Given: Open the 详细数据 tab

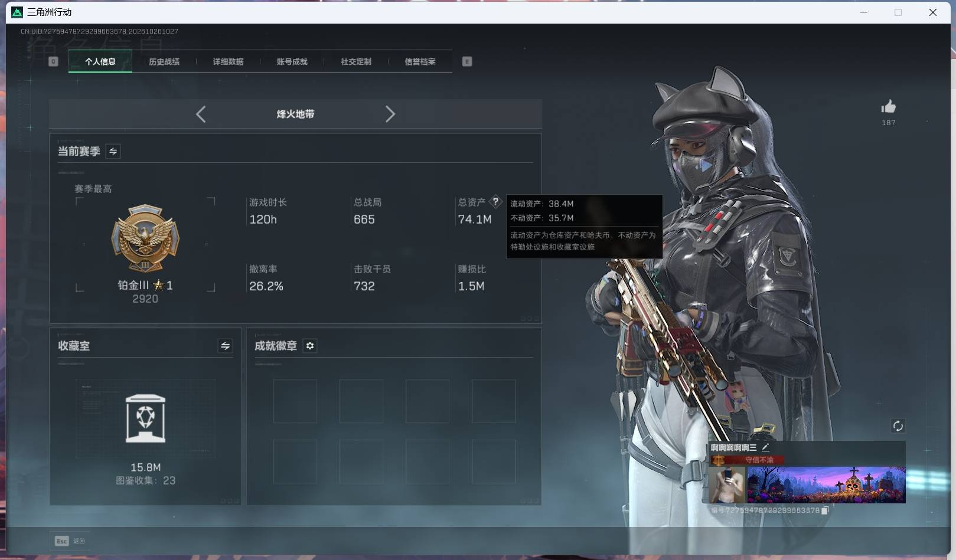Looking at the screenshot, I should pos(228,61).
